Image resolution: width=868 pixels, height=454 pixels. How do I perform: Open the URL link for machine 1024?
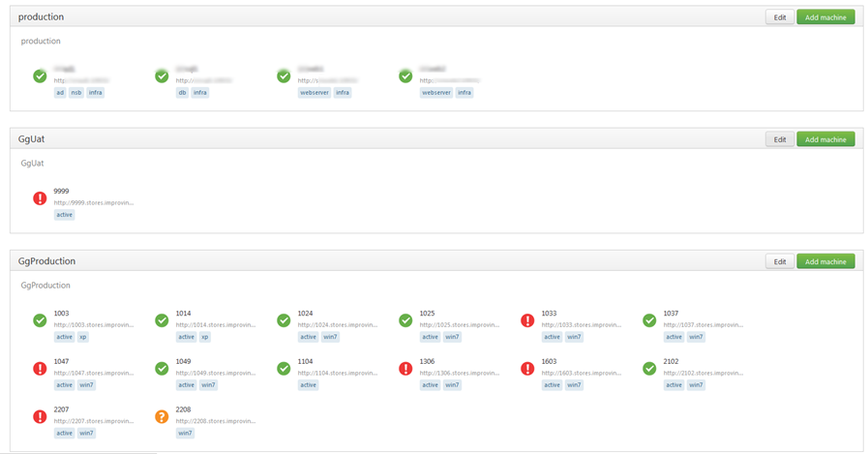(x=337, y=325)
